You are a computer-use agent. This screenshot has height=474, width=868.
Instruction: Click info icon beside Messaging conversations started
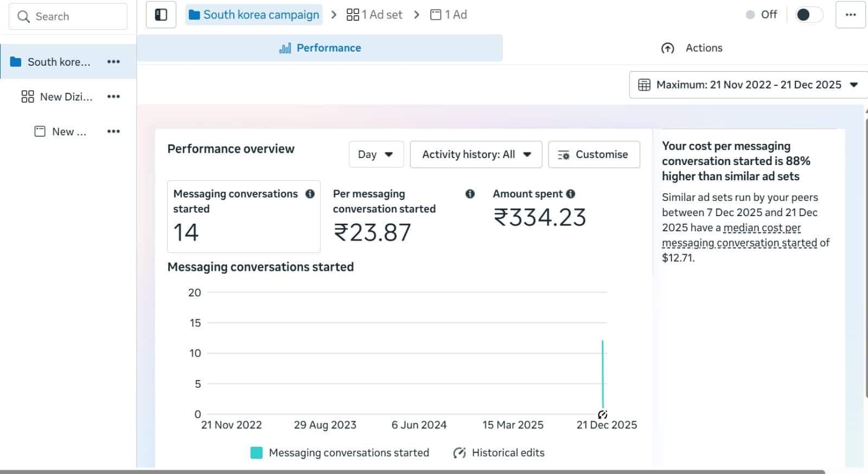[310, 194]
